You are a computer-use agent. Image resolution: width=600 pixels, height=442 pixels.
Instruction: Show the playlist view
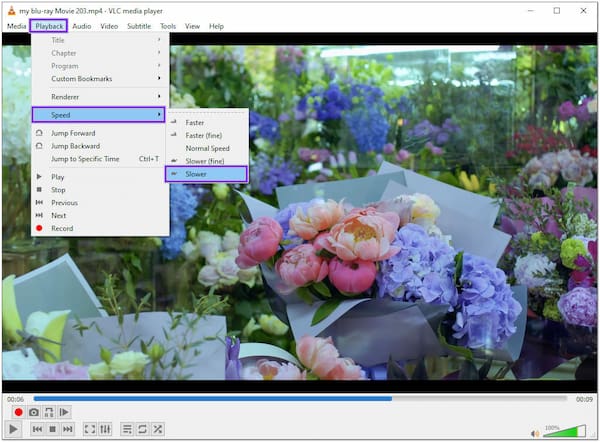click(x=127, y=429)
